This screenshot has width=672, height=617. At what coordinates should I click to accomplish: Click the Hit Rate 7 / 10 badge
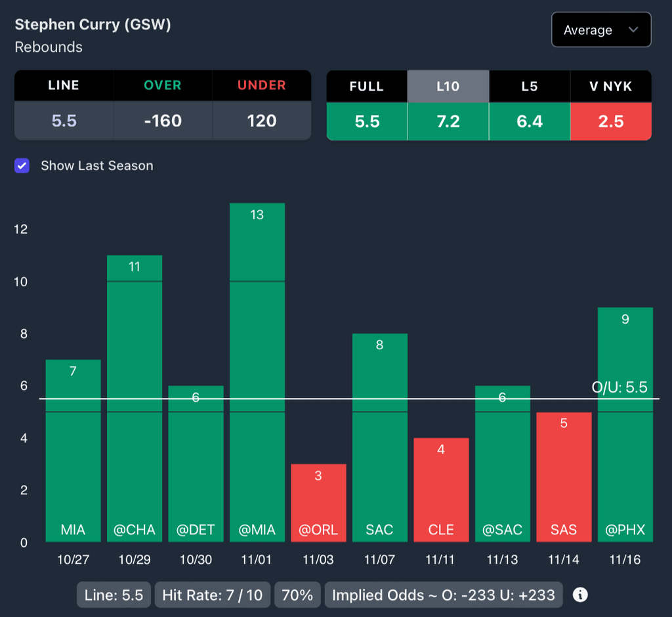click(x=213, y=595)
